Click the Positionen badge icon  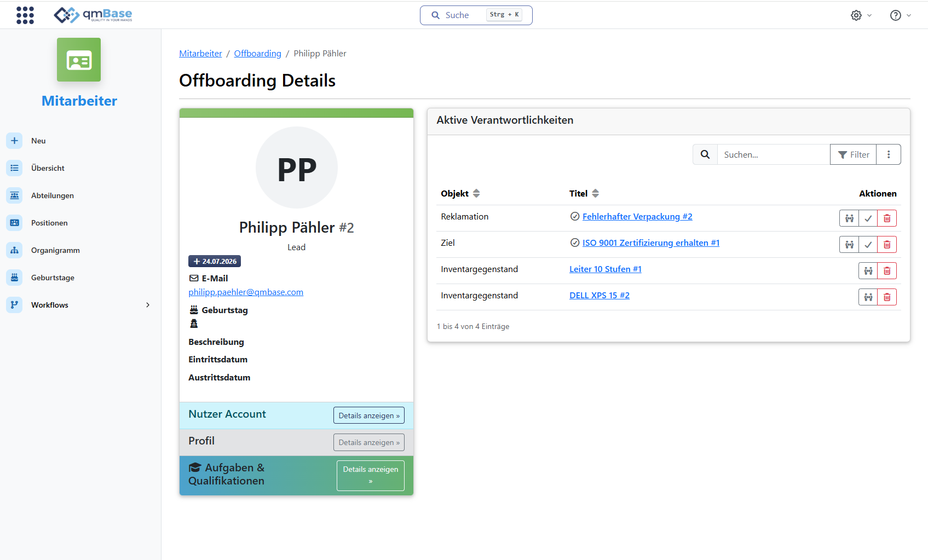pyautogui.click(x=14, y=223)
